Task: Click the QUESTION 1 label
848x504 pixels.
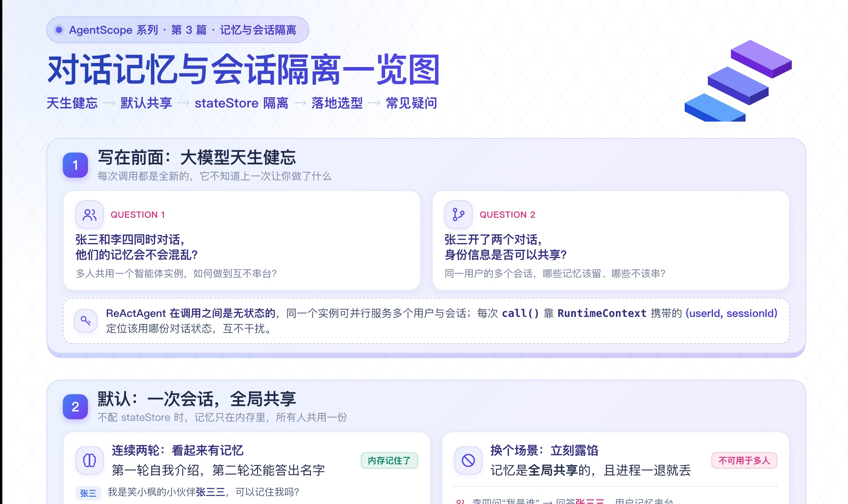Action: [x=138, y=215]
